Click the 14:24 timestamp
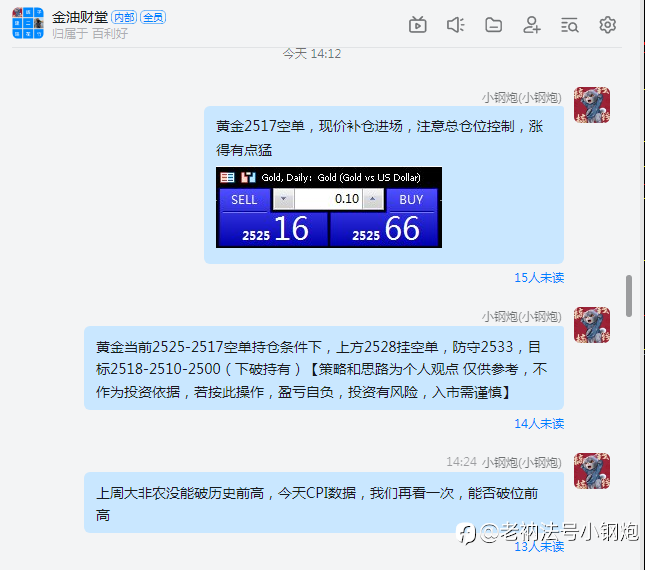 [x=461, y=462]
